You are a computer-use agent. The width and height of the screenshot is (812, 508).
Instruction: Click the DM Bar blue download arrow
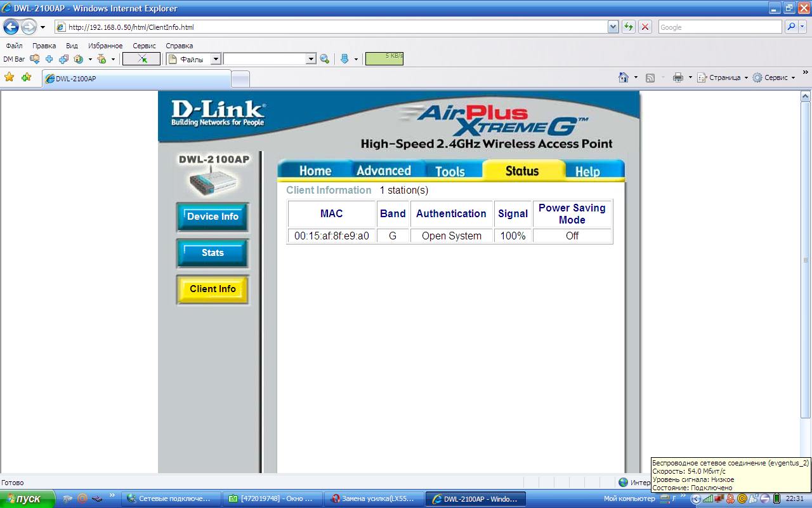point(344,59)
